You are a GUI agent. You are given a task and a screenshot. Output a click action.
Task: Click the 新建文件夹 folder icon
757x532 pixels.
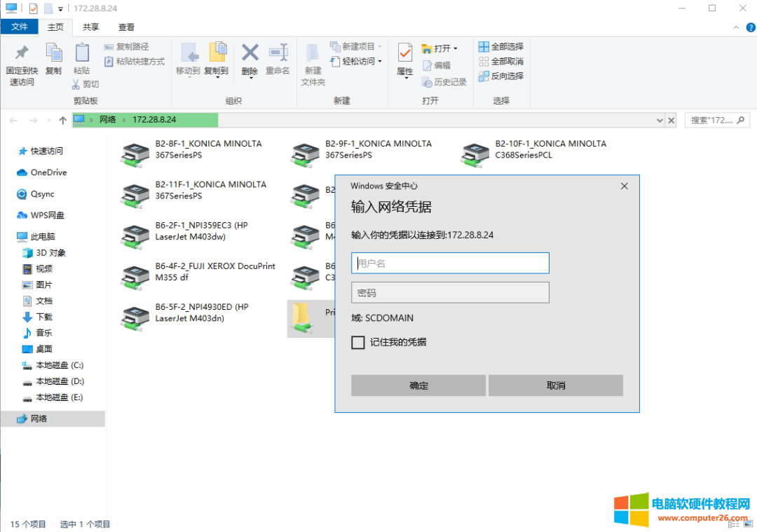pyautogui.click(x=313, y=53)
